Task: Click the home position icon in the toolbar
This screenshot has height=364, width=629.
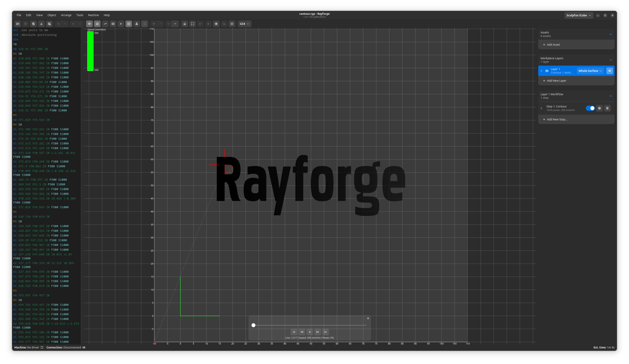Action: [185, 24]
